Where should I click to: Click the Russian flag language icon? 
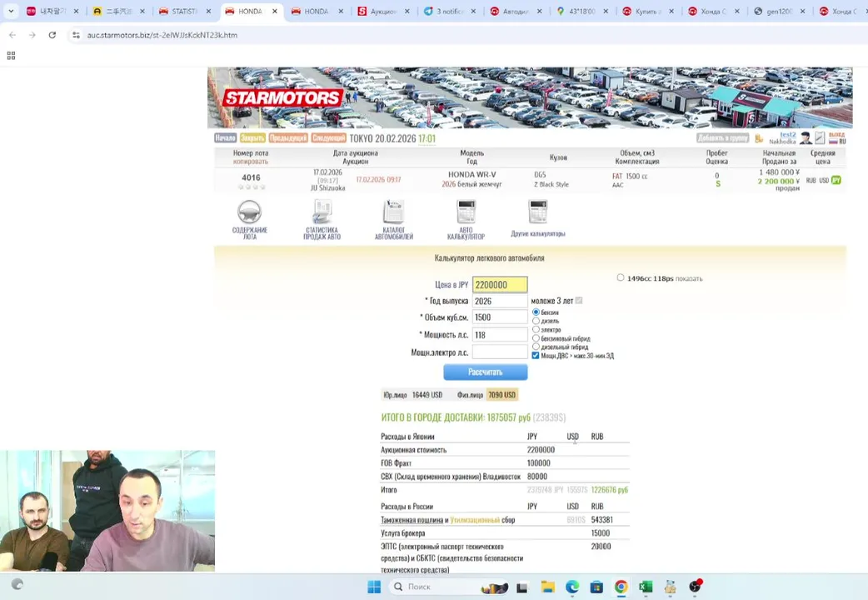(833, 142)
